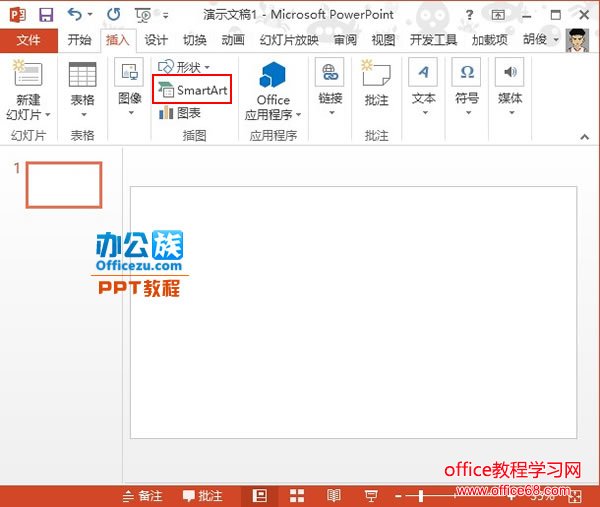Toggle Comments (批注) pane in status bar
The image size is (600, 507).
tap(202, 496)
